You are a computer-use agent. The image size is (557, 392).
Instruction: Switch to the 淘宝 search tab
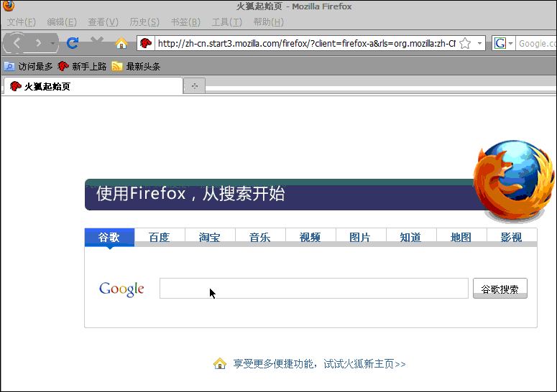pos(210,237)
